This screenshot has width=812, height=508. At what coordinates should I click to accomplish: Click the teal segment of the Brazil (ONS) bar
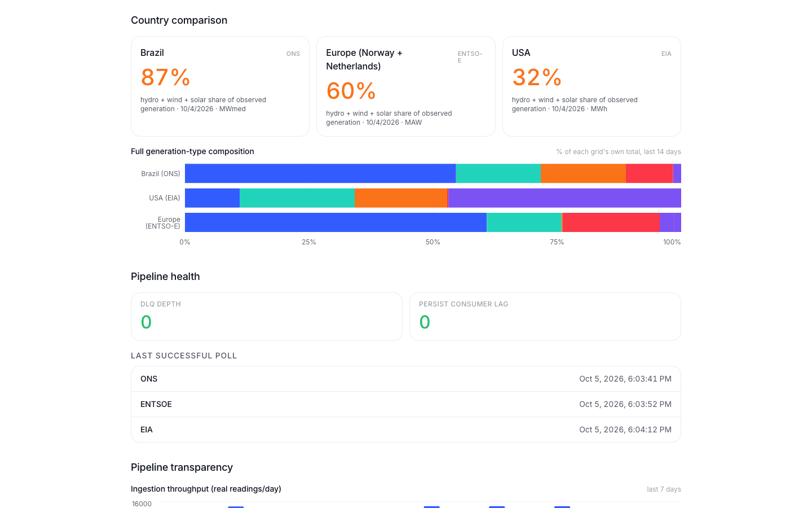498,173
